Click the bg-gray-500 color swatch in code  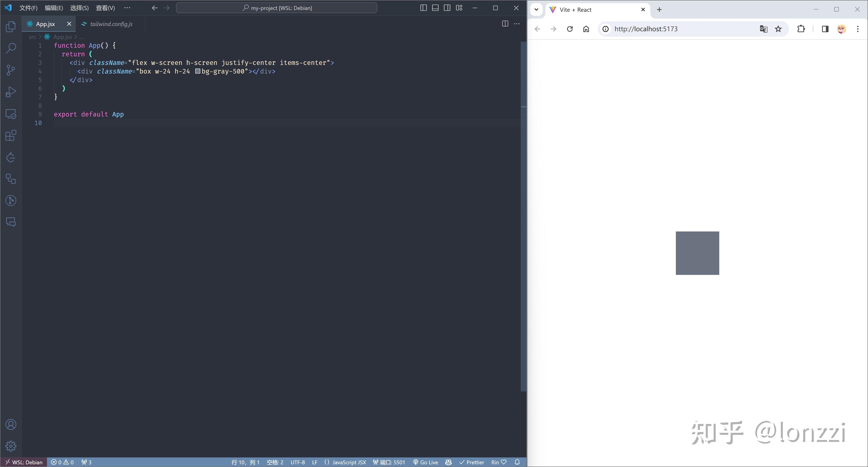pos(198,71)
